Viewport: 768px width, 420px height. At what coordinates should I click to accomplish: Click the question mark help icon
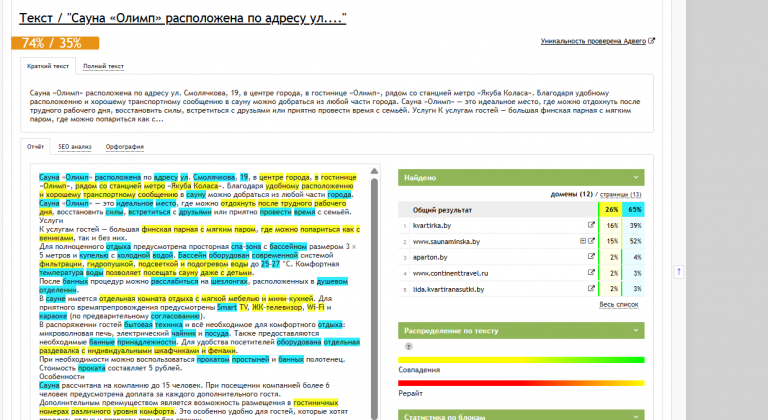408,346
